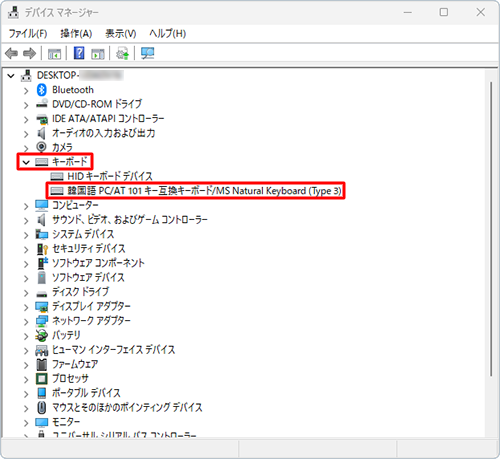Minimize the デバイス マネージャー window

(408, 12)
